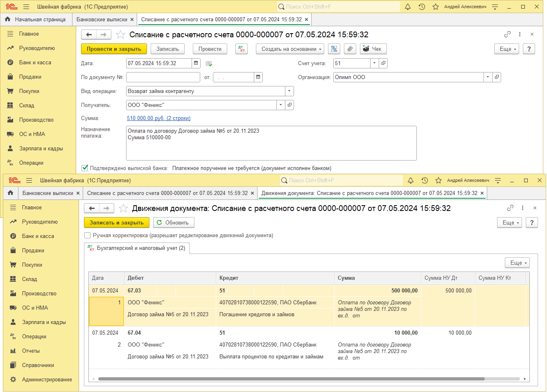Open Получатель card with open button
The width and height of the screenshot is (547, 392).
point(289,105)
